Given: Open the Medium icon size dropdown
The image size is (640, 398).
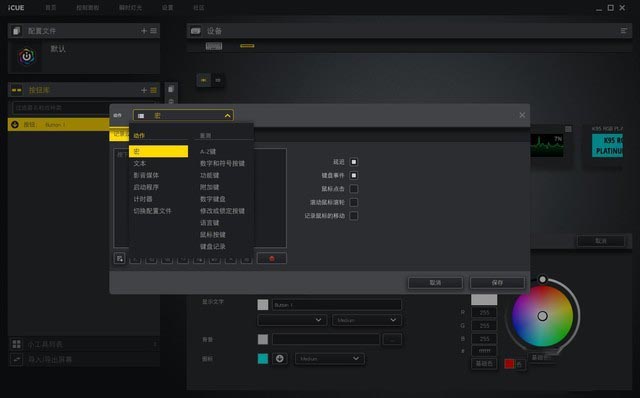Looking at the screenshot, I should point(330,359).
